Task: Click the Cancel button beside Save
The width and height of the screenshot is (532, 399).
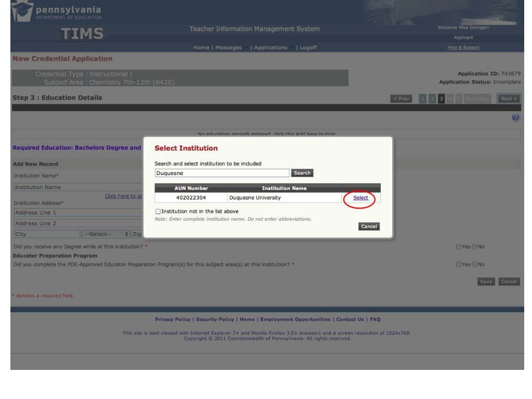Action: coord(509,282)
